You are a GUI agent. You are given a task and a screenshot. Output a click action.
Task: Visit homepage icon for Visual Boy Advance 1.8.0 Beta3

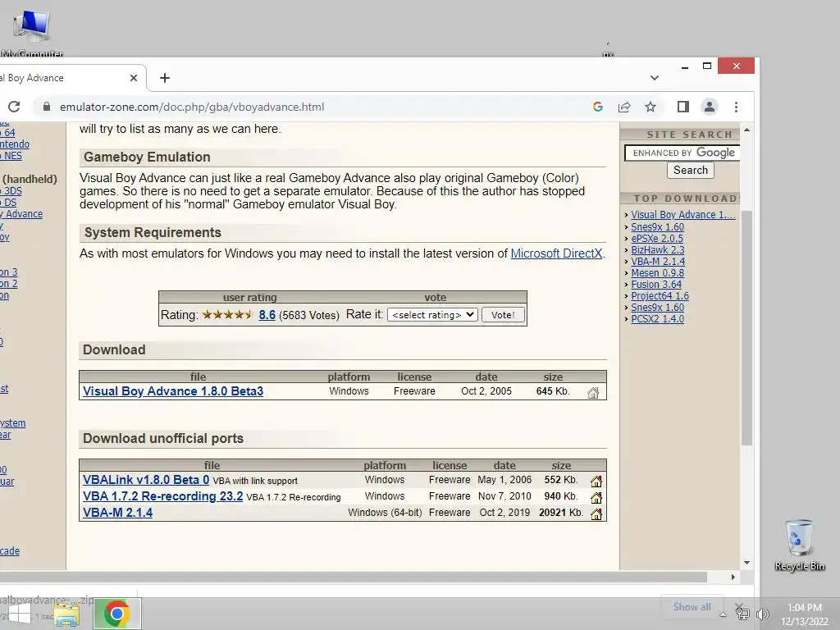point(593,392)
